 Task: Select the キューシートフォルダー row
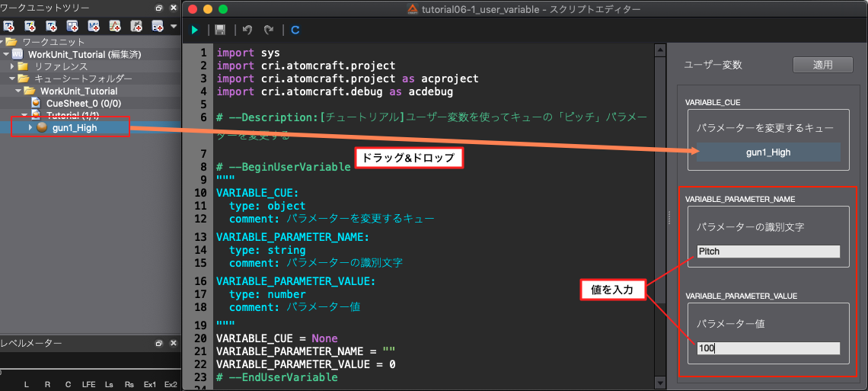click(x=91, y=79)
